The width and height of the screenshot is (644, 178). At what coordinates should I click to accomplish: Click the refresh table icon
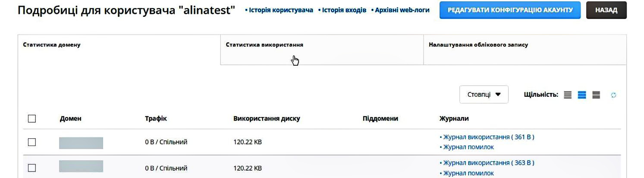(x=614, y=95)
